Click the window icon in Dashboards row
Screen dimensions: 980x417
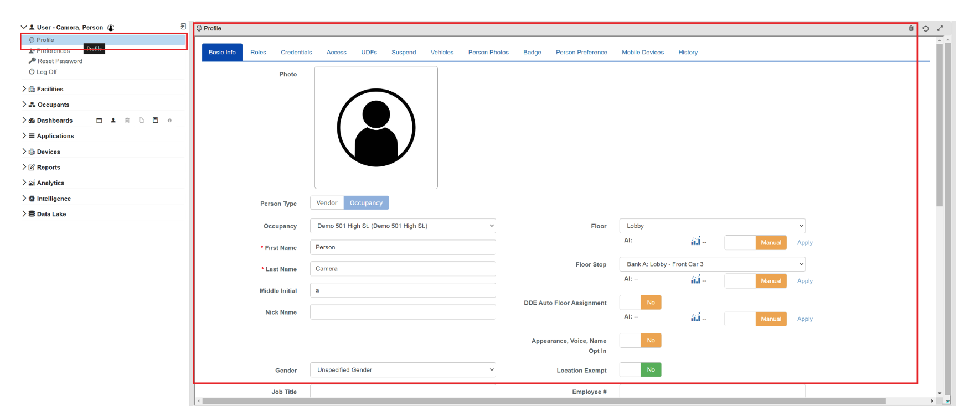(99, 120)
